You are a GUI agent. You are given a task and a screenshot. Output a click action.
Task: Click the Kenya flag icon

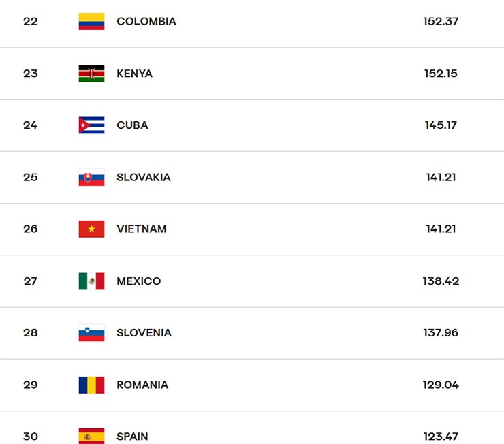[92, 74]
